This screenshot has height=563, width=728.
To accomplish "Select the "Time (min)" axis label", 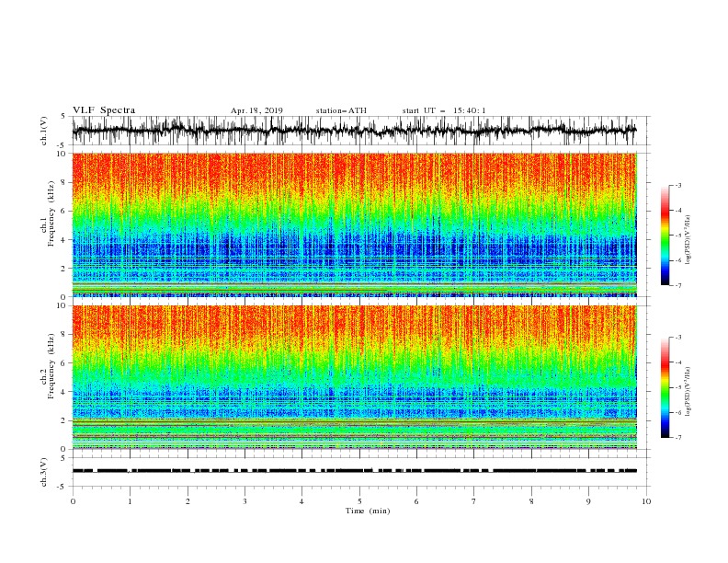I will [368, 511].
